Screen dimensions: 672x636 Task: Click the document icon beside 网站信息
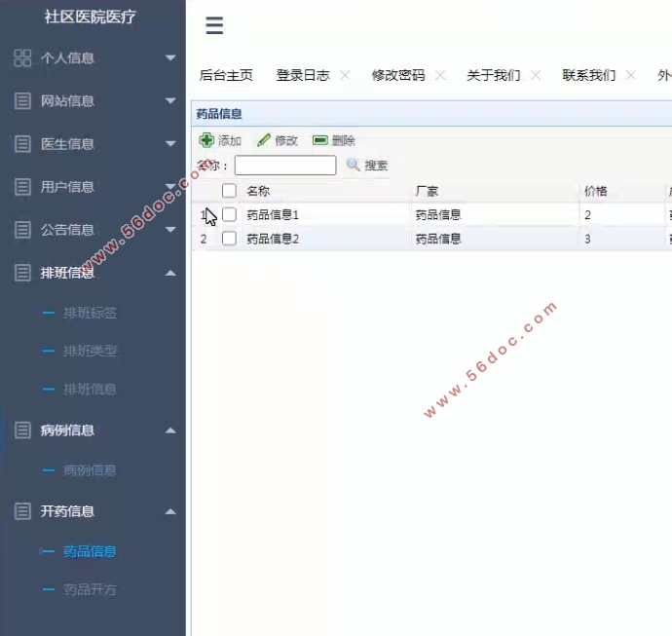[x=22, y=101]
